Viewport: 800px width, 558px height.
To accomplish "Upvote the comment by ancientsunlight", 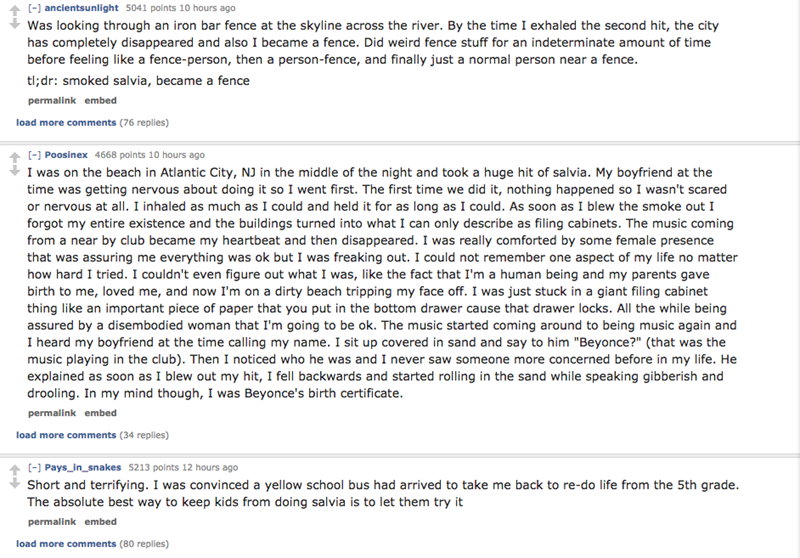I will pos(8,6).
